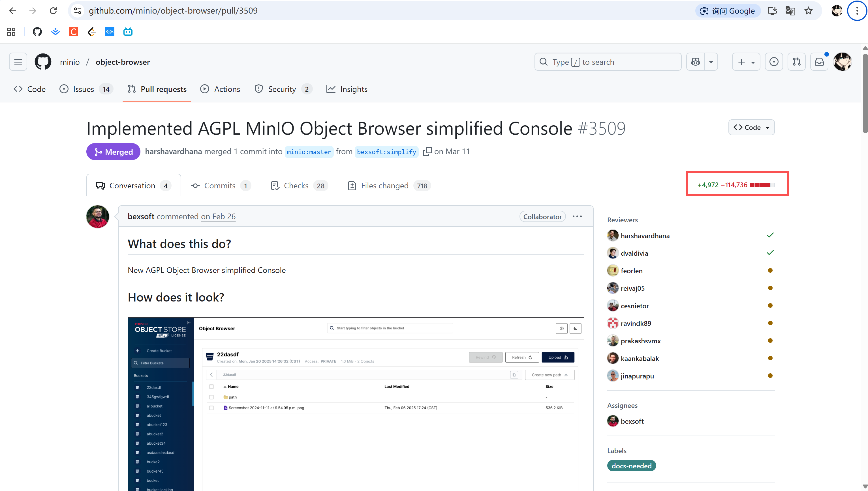Viewport: 868px width, 491px height.
Task: Tick the select-all checkbox next to Name
Action: coord(211,386)
